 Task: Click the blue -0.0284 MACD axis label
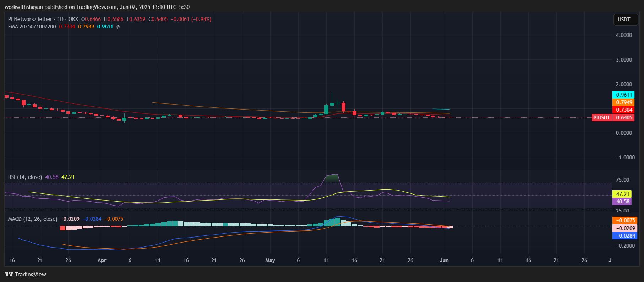click(625, 236)
